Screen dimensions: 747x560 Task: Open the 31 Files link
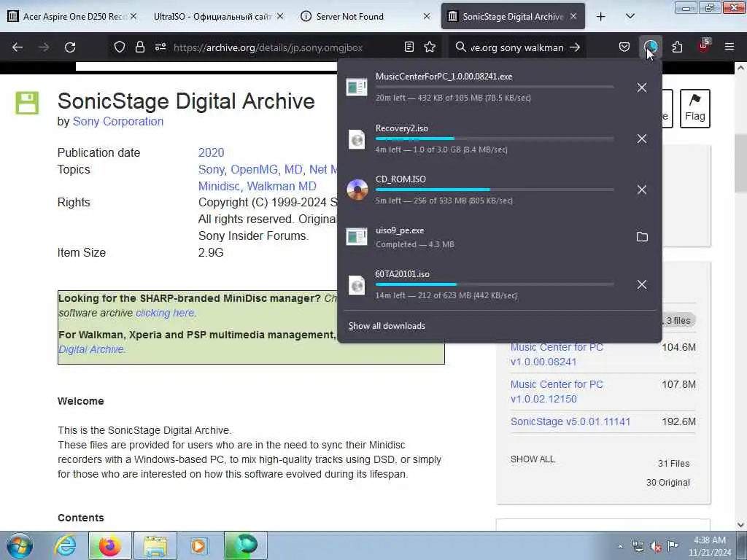tap(673, 463)
